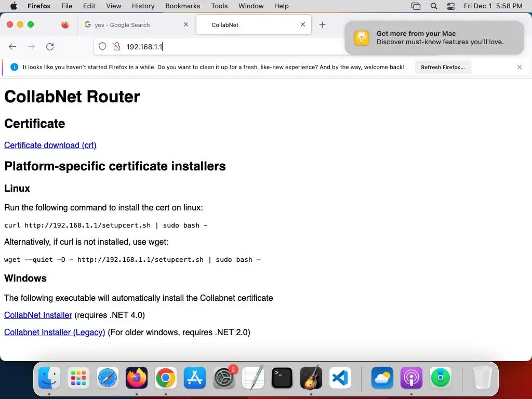532x399 pixels.
Task: Click the Platform-specific certificate installers heading
Action: (115, 166)
